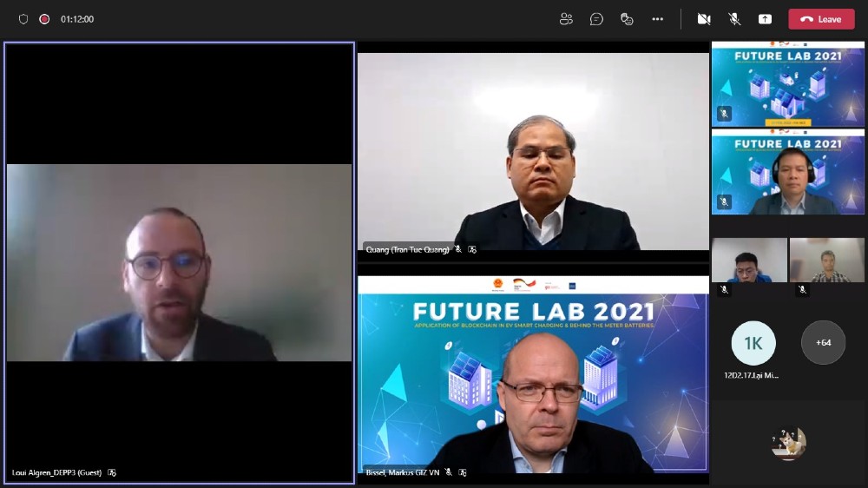Click the shield security icon
The height and width of the screenshot is (488, 868).
tap(23, 19)
